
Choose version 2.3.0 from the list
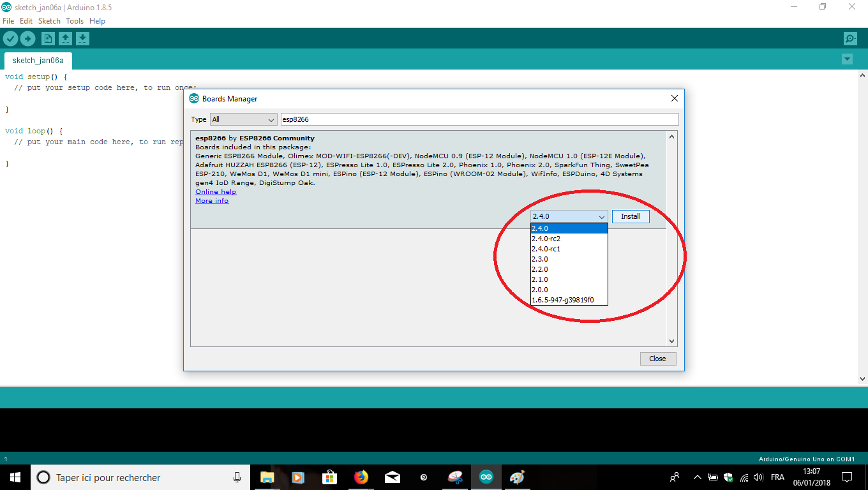569,259
